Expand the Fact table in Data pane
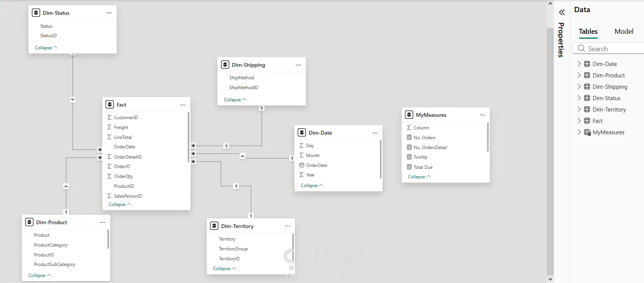644x283 pixels. (579, 121)
